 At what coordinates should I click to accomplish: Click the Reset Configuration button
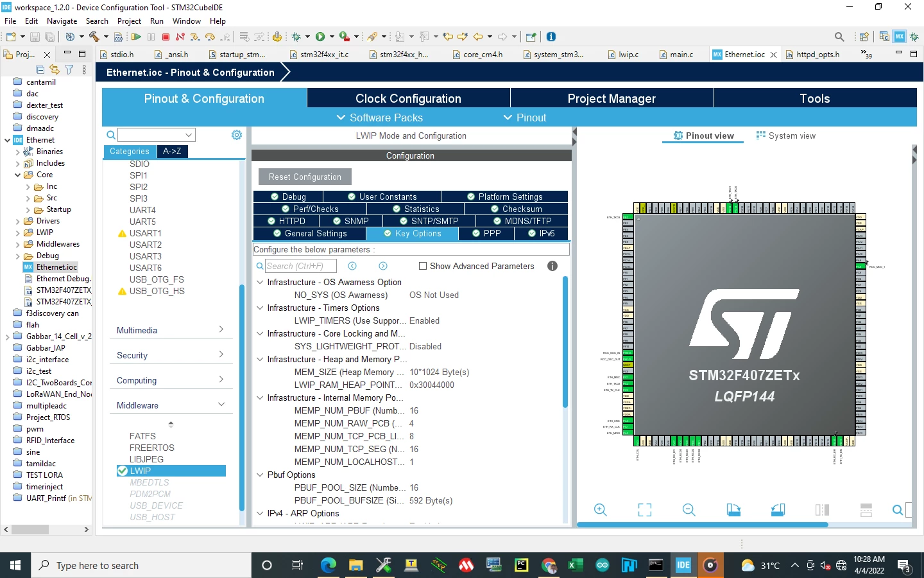305,177
